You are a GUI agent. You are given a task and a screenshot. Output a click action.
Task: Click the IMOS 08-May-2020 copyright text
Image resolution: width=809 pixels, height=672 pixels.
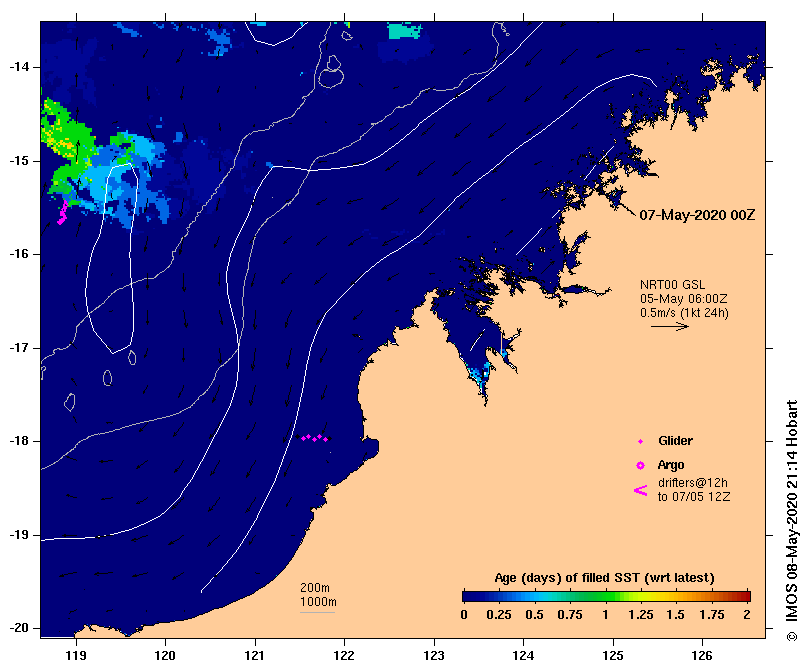point(792,521)
